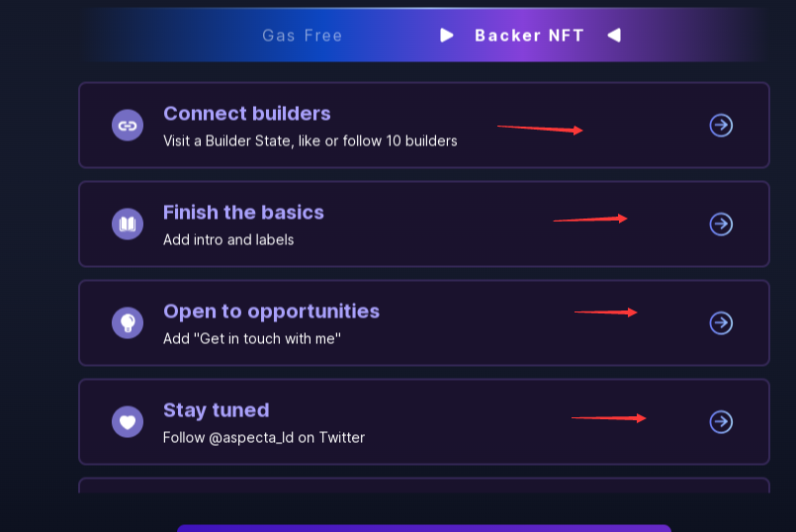Click the right-pointing triangle before Backer NFT
796x532 pixels.
pyautogui.click(x=446, y=35)
